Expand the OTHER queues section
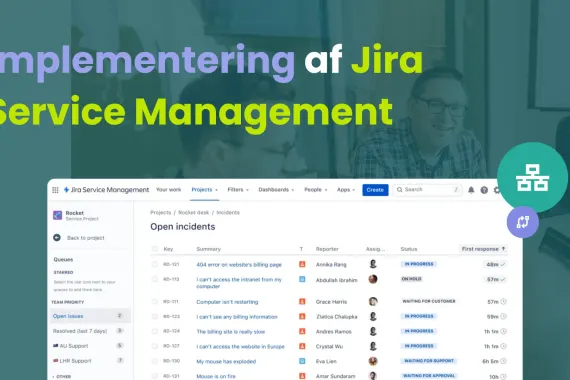Viewport: 570px width, 380px height. (62, 377)
